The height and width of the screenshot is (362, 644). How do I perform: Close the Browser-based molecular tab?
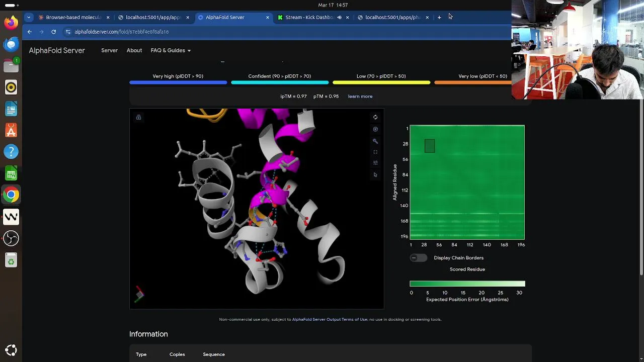(108, 17)
